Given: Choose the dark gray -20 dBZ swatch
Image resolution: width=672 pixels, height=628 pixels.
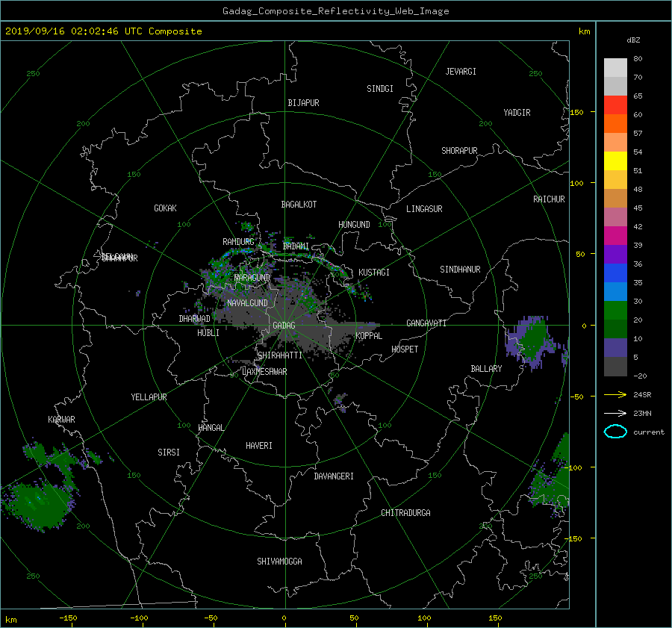Looking at the screenshot, I should 615,367.
